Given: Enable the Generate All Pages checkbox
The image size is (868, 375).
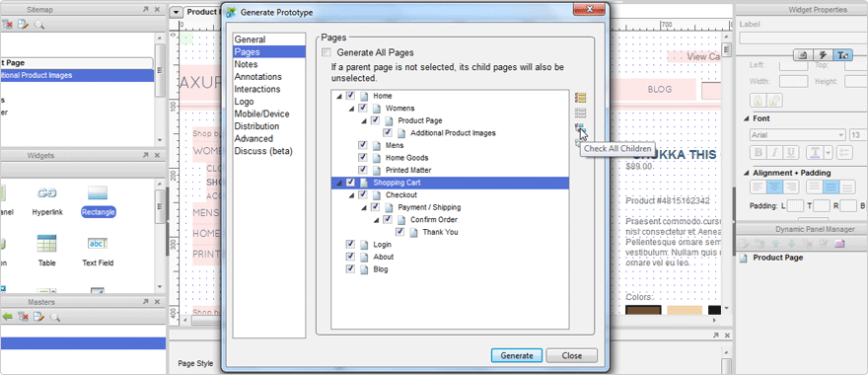Looking at the screenshot, I should point(326,52).
